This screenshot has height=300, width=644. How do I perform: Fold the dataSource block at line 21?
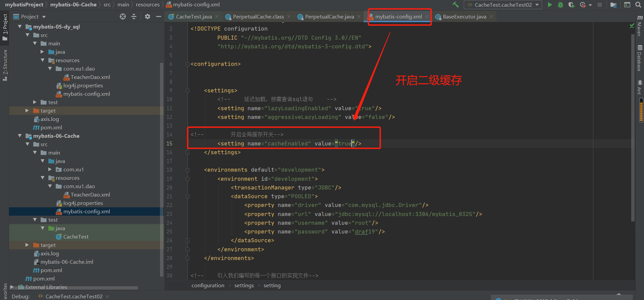click(x=187, y=197)
